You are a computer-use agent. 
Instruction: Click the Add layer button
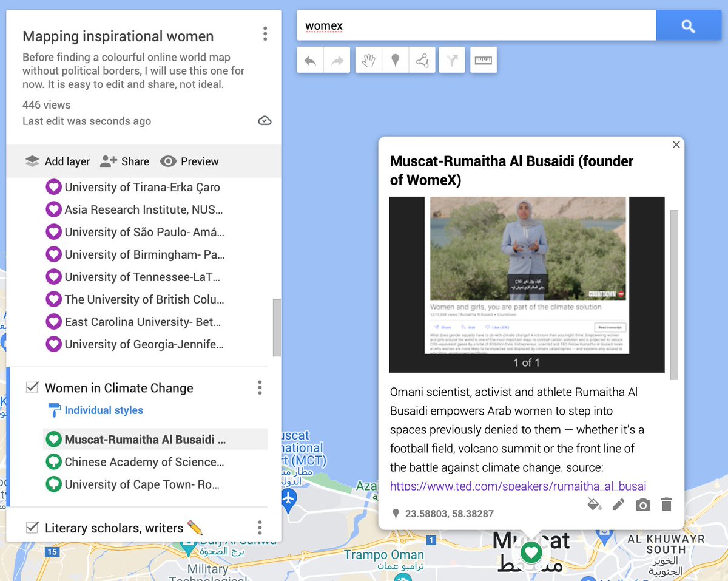(x=58, y=161)
